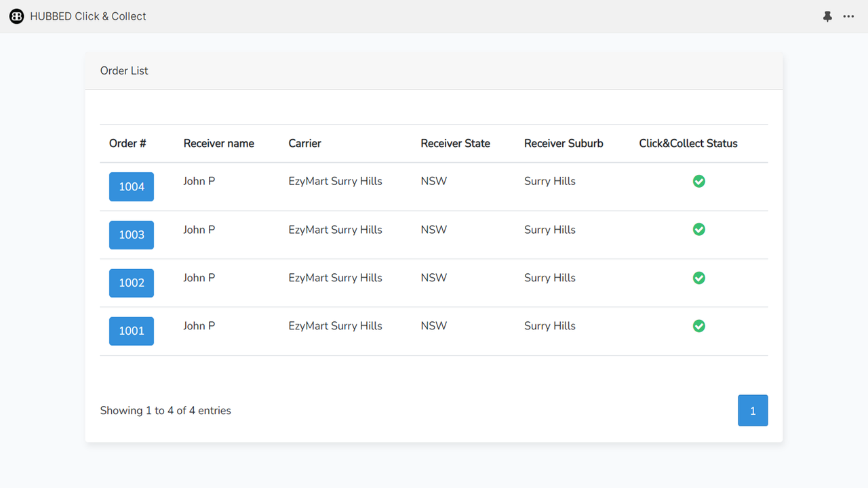Go to pagination page 1

pos(753,411)
